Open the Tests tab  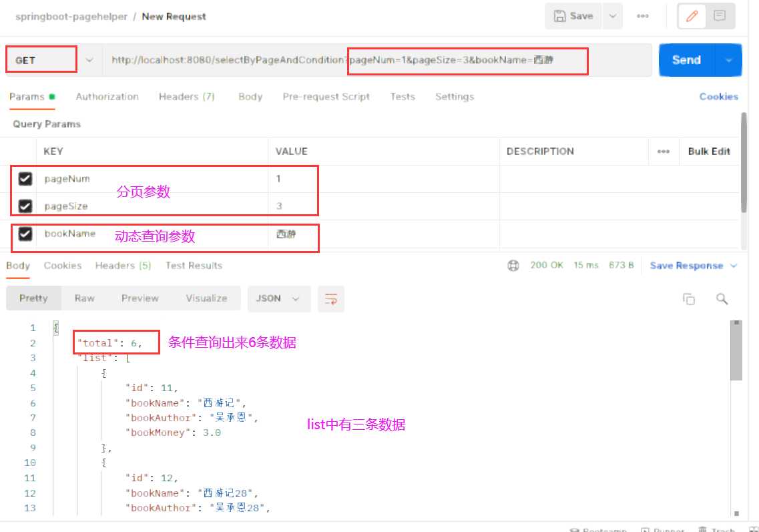403,97
